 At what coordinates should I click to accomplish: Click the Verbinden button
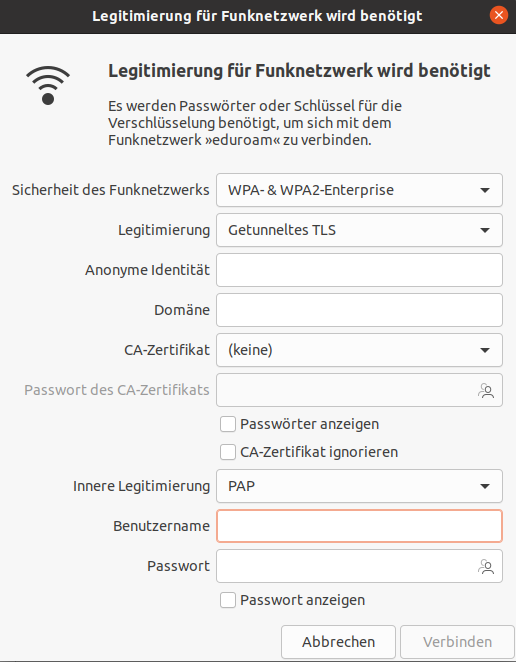point(457,642)
